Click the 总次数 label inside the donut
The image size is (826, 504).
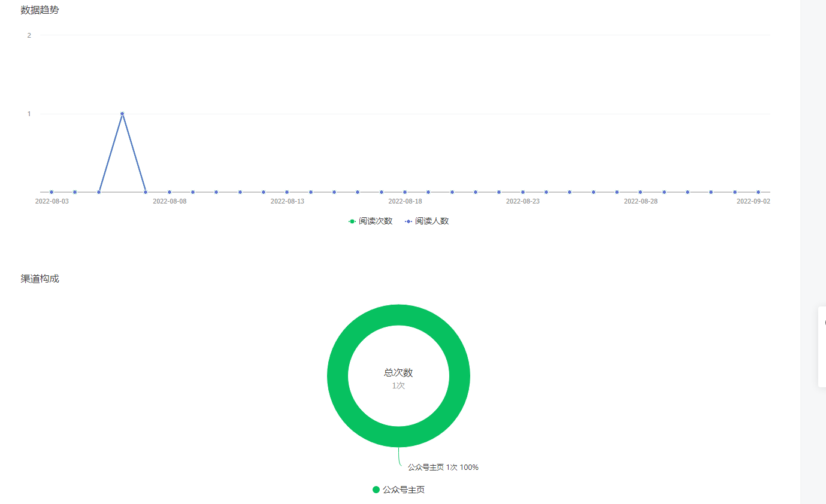[x=398, y=372]
